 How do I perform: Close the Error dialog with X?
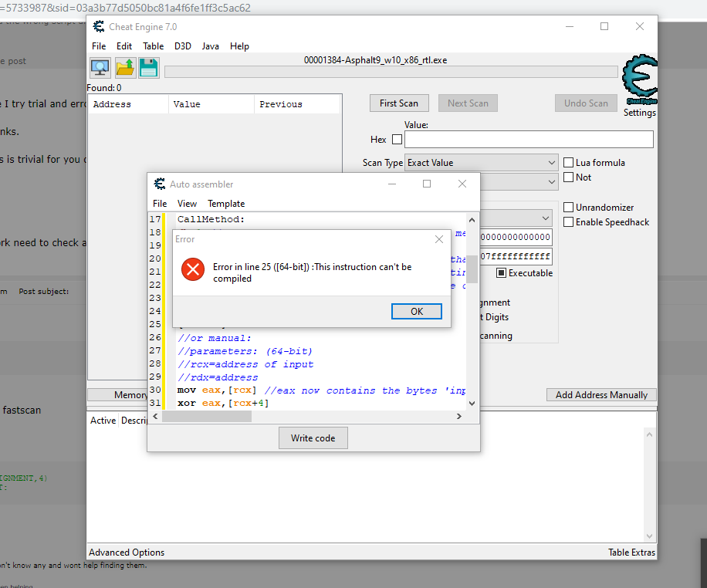pyautogui.click(x=438, y=239)
